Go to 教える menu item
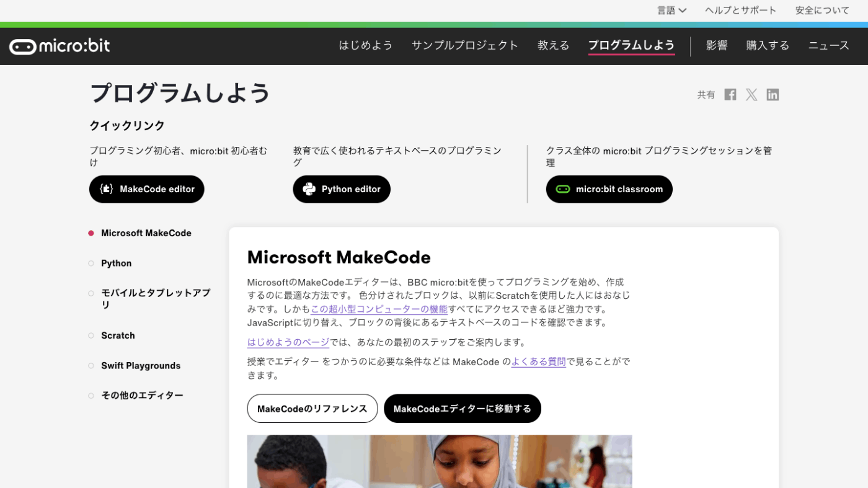 pos(553,45)
